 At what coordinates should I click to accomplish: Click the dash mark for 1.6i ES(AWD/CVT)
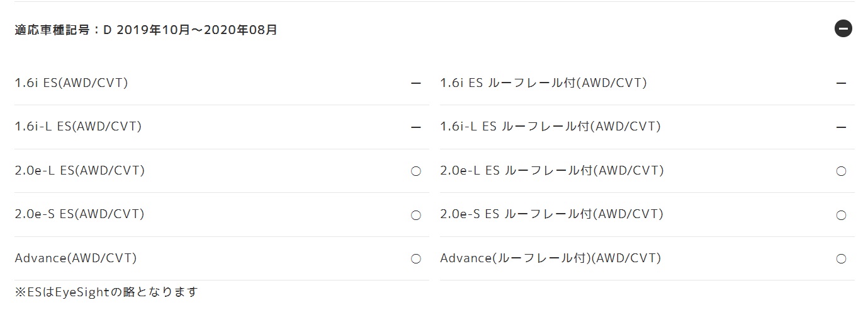tap(415, 83)
